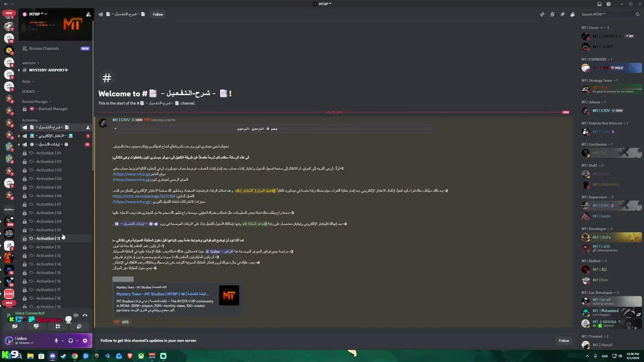Open Xbox app from the taskbar
Image resolution: width=644 pixels, height=362 pixels.
[x=141, y=356]
